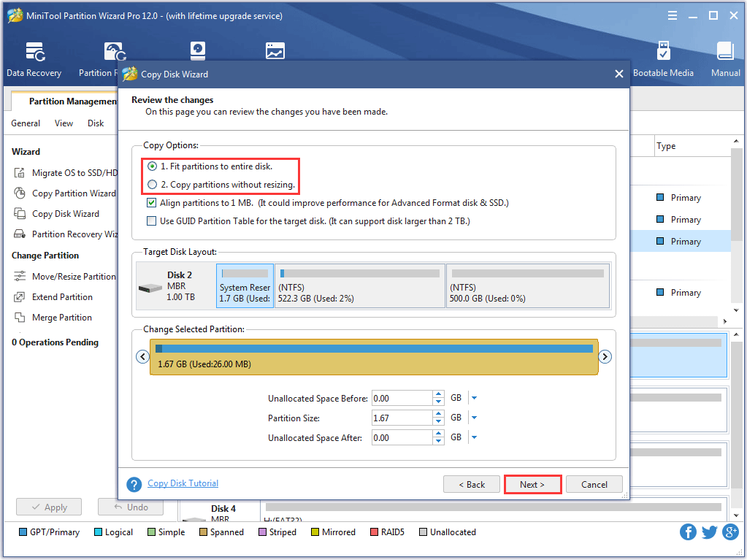Click the Unallocated legend color box

click(x=423, y=532)
